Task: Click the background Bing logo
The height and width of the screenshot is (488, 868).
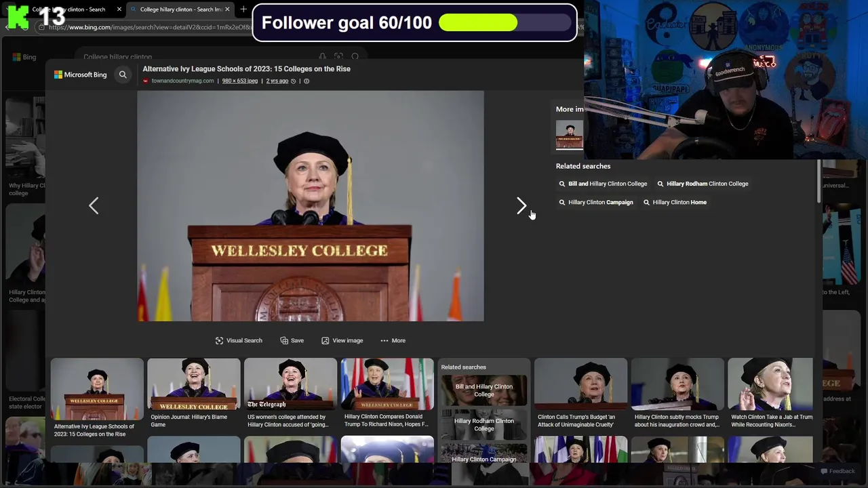Action: [x=24, y=57]
